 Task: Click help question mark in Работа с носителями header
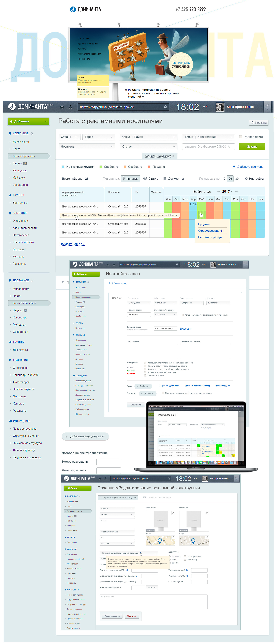pyautogui.click(x=267, y=107)
